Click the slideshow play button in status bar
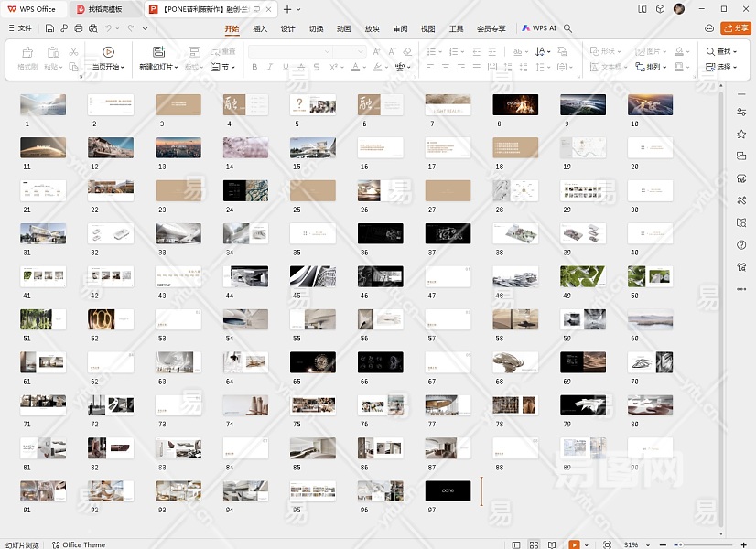The height and width of the screenshot is (549, 756). [x=574, y=544]
